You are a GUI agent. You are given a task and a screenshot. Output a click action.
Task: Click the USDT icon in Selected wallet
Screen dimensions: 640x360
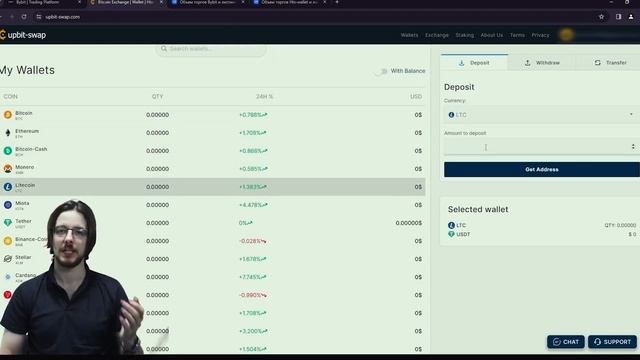[451, 234]
